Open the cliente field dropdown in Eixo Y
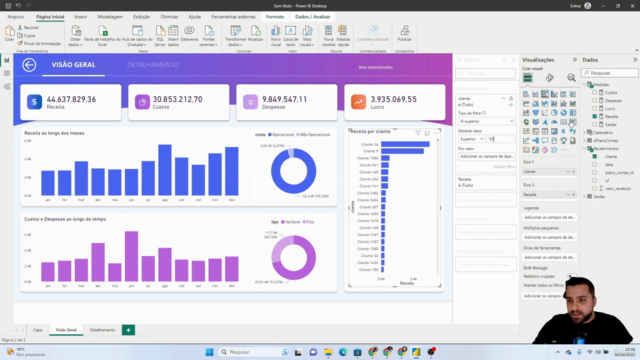Screen dimensions: 640x360 click(568, 172)
